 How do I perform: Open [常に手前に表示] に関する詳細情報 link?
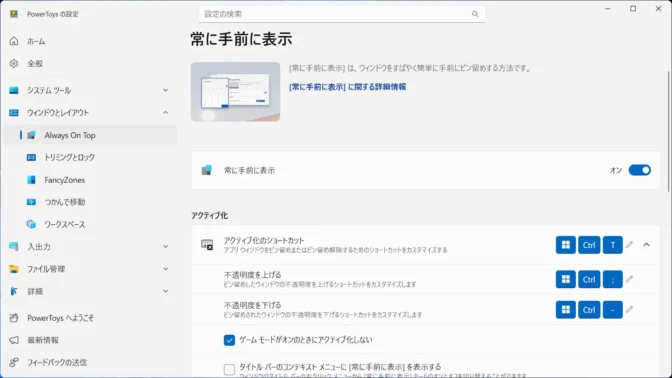tap(348, 87)
